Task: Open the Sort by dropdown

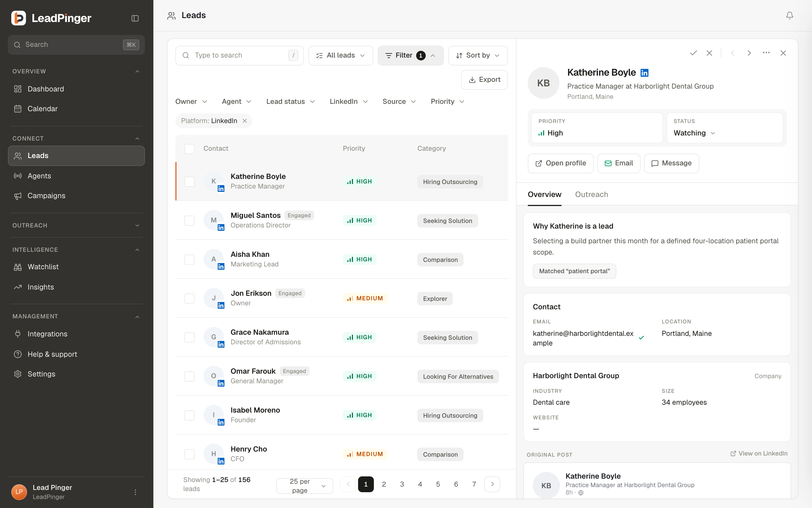Action: (478, 55)
